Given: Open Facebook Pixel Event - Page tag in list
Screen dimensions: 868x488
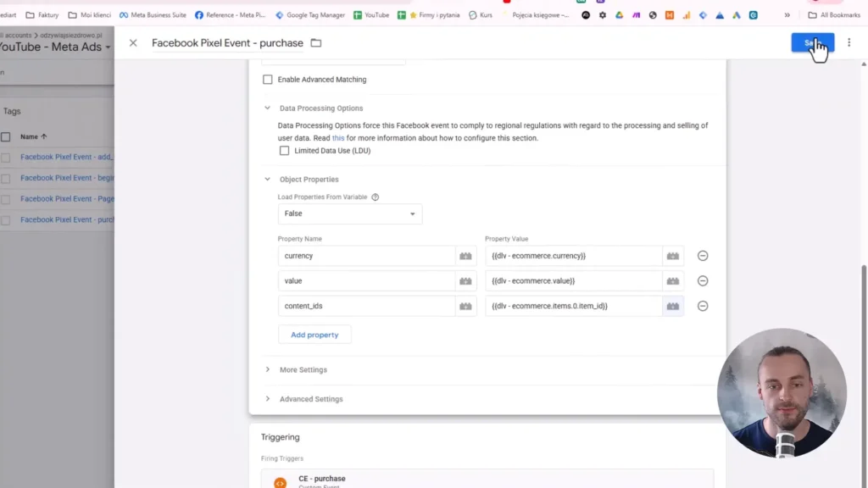Looking at the screenshot, I should [67, 198].
